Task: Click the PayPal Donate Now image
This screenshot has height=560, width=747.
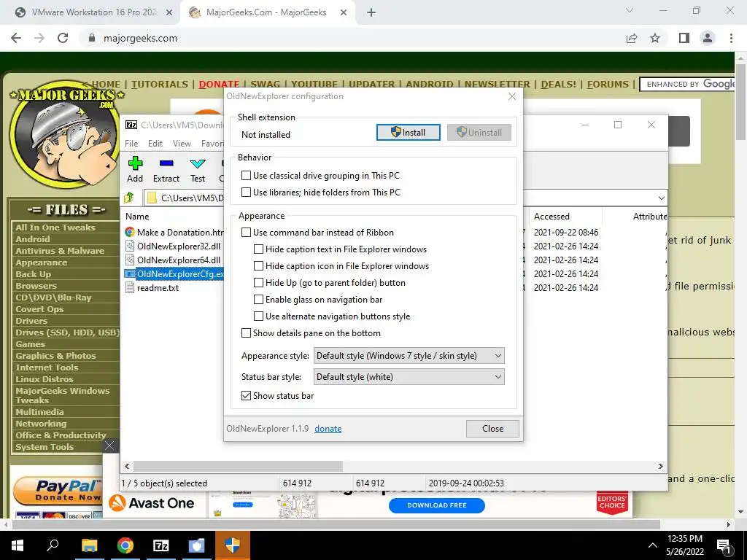Action: click(57, 491)
